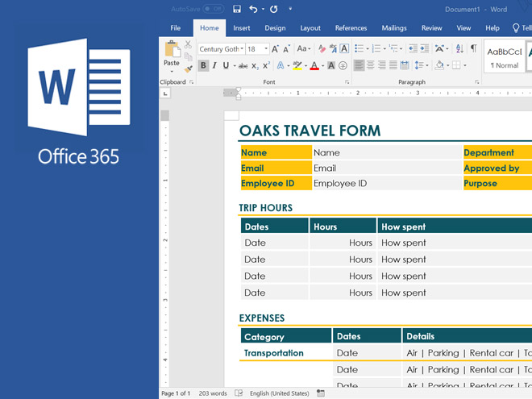Show paragraph marks with pilcrow icon
The image size is (532, 399).
click(473, 49)
